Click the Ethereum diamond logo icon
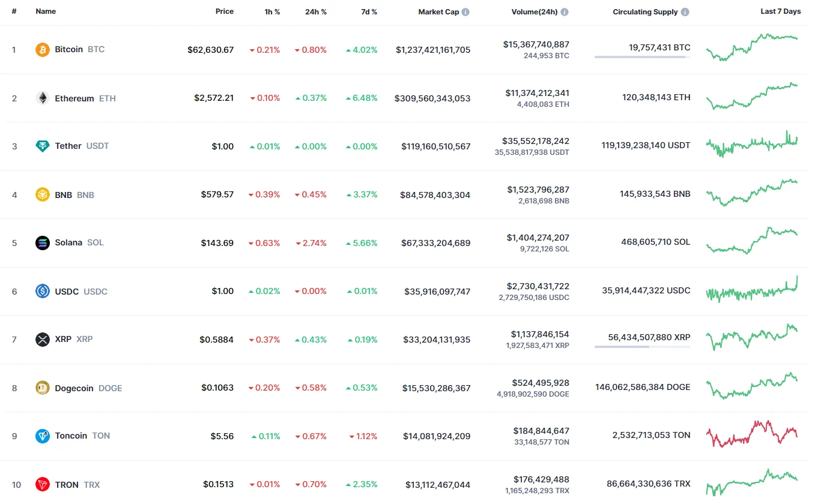821x504 pixels. coord(43,98)
